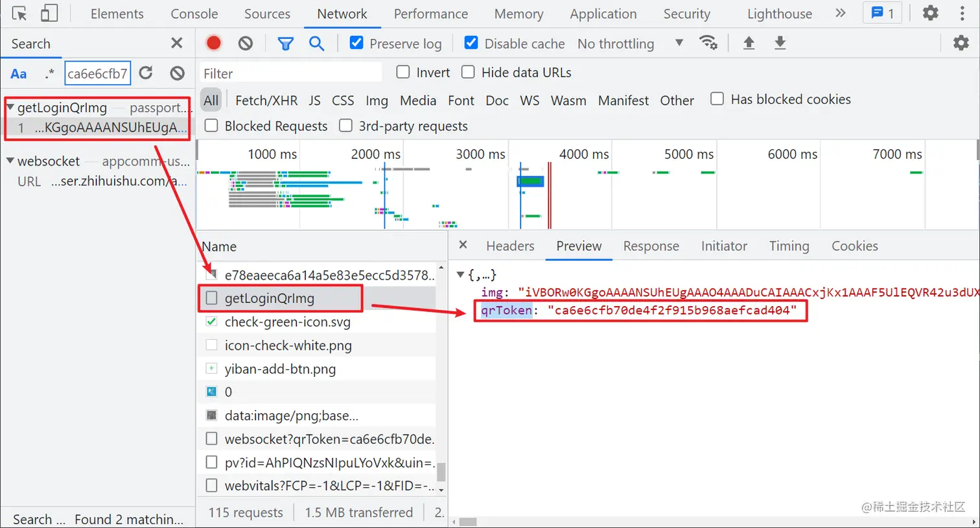Toggle match case Aa option

19,74
